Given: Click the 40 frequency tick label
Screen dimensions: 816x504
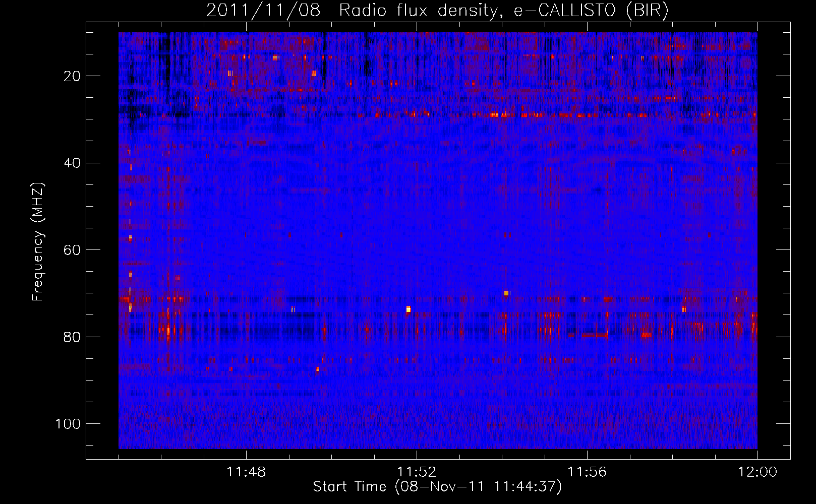Looking at the screenshot, I should (x=73, y=163).
